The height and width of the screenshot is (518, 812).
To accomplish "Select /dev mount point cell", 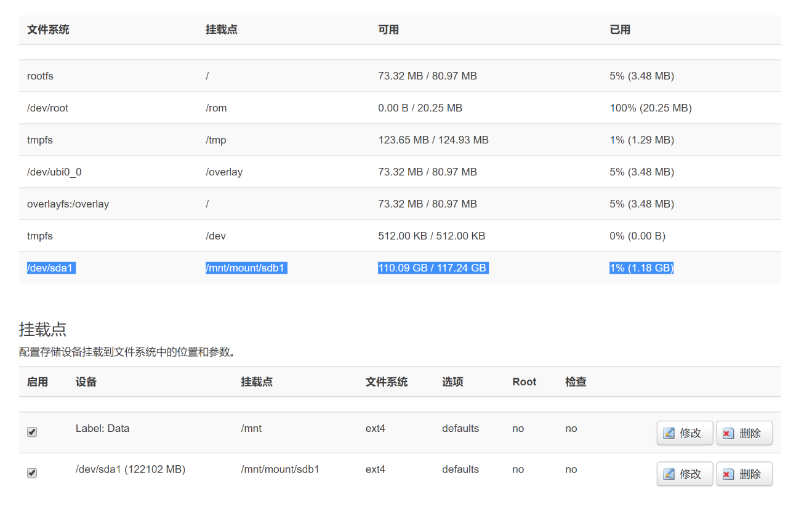I will click(216, 236).
